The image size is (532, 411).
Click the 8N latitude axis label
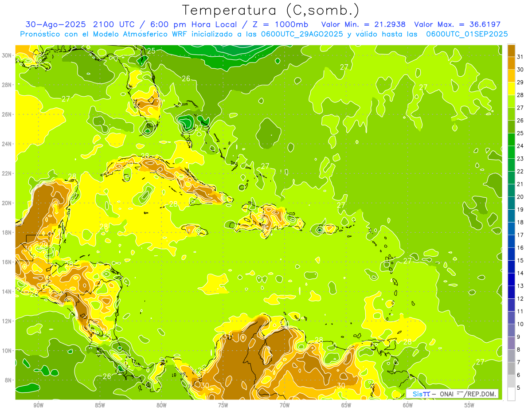8,380
